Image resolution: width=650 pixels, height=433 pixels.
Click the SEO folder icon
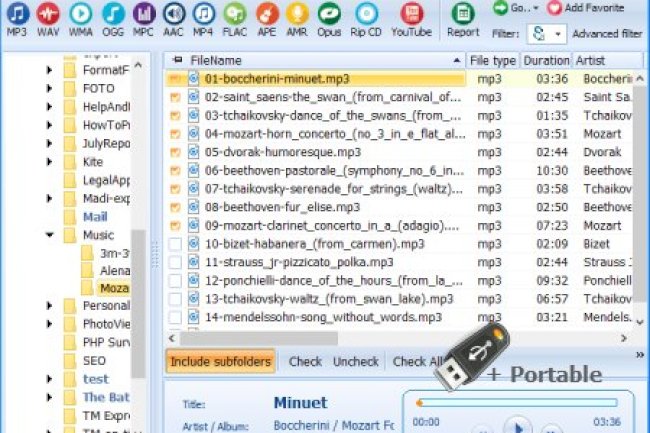[70, 360]
